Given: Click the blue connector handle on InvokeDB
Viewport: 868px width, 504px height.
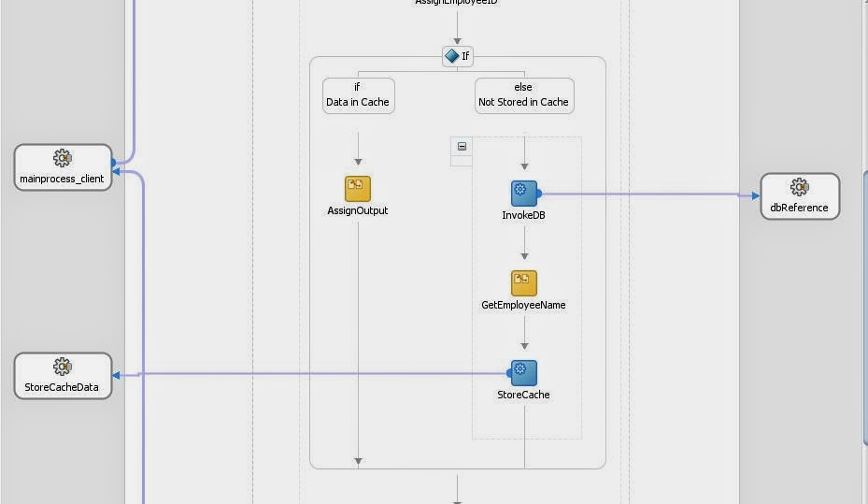Looking at the screenshot, I should pos(538,194).
